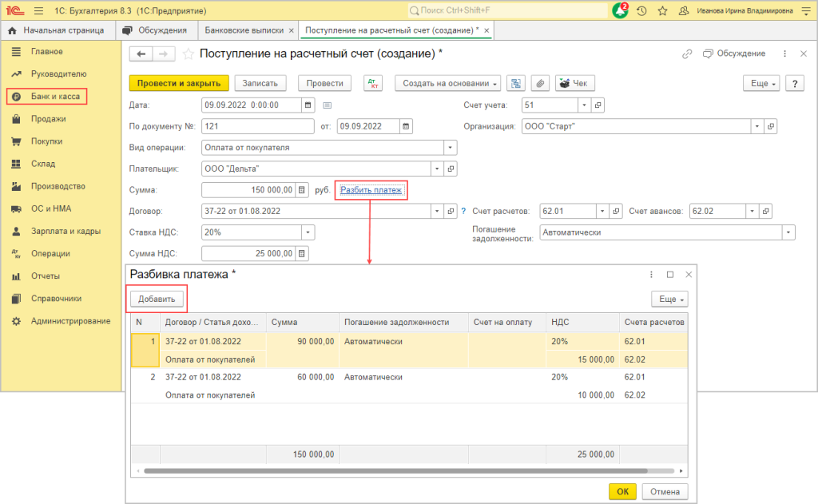Open the Счет расчетов 62.01 account card
818x504 pixels.
tap(616, 212)
